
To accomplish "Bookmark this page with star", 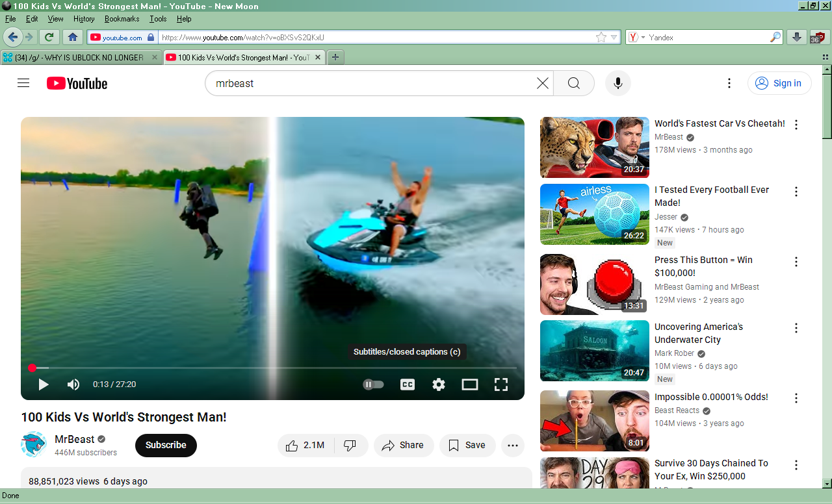I will click(x=601, y=37).
